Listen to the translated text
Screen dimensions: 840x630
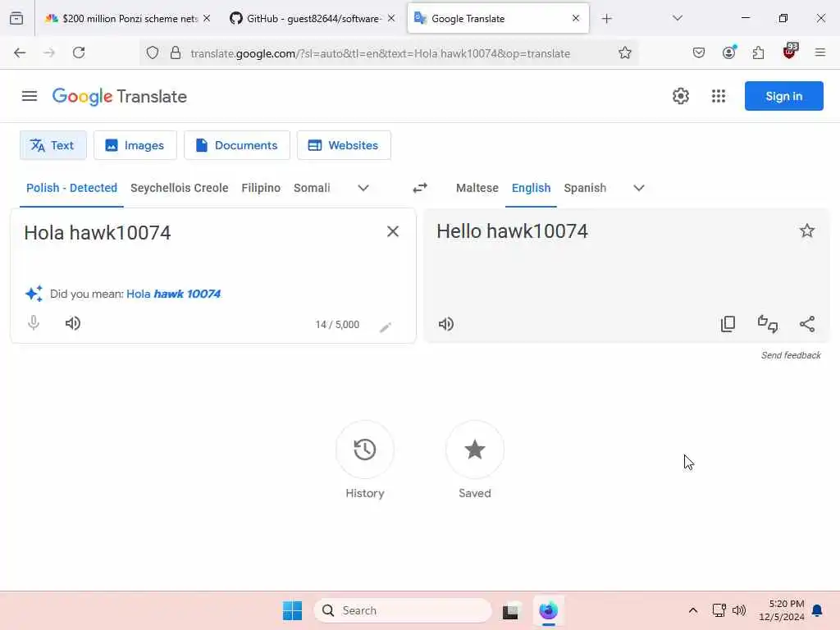click(446, 324)
